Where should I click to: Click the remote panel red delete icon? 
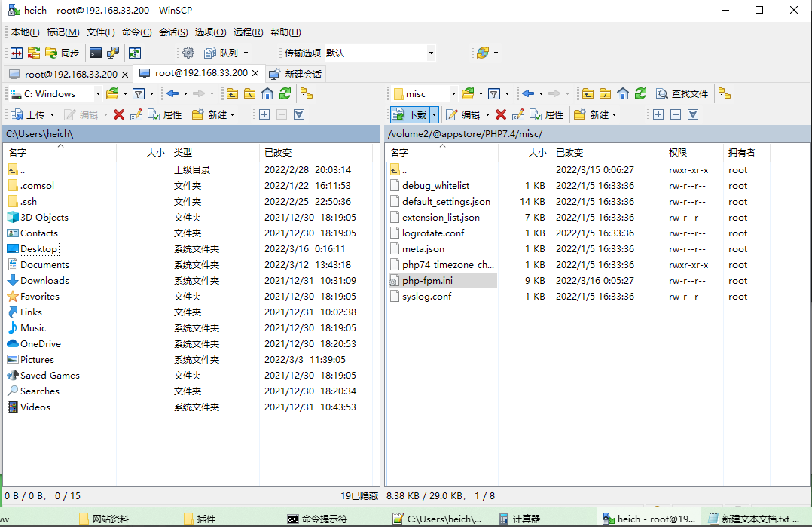click(501, 114)
